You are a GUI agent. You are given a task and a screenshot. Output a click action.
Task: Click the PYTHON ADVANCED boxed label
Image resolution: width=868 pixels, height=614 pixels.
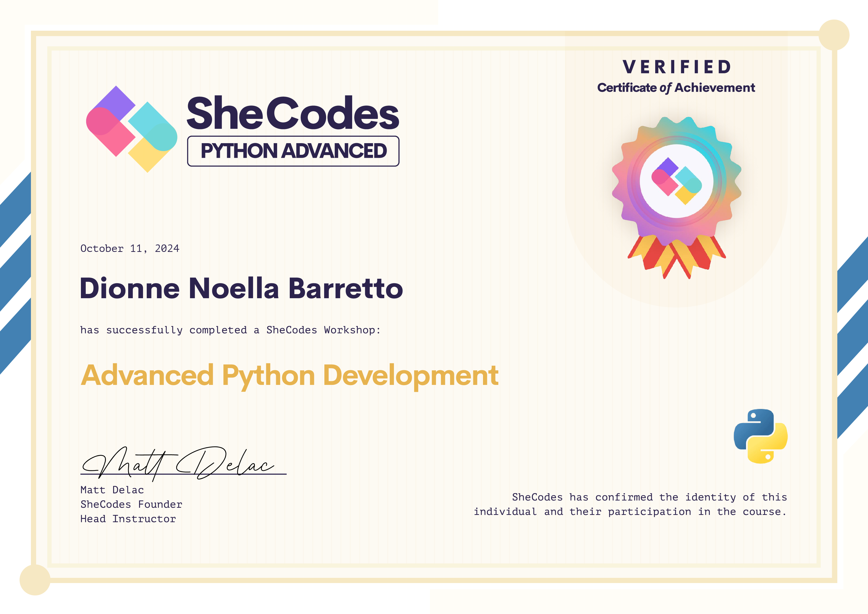point(293,151)
